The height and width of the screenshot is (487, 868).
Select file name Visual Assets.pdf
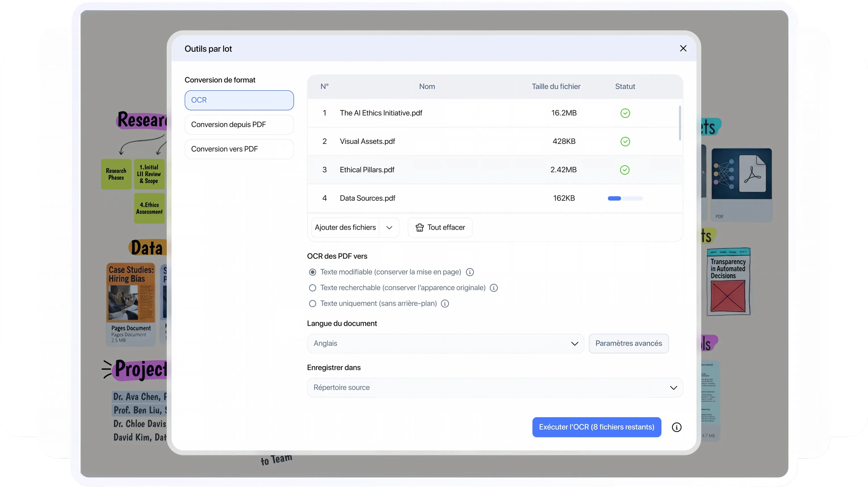[x=367, y=141]
